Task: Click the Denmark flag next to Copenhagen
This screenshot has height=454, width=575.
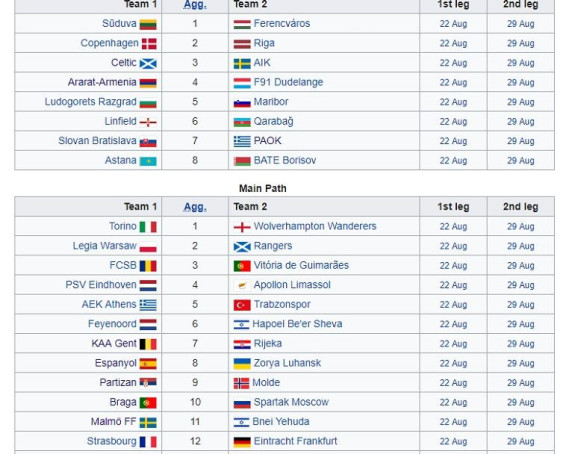Action: click(149, 44)
